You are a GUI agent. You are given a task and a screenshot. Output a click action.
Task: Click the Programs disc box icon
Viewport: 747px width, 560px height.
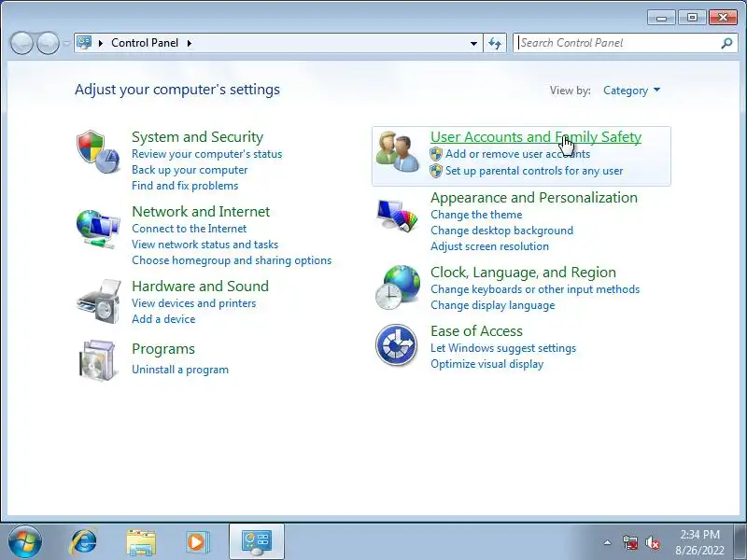click(x=98, y=360)
